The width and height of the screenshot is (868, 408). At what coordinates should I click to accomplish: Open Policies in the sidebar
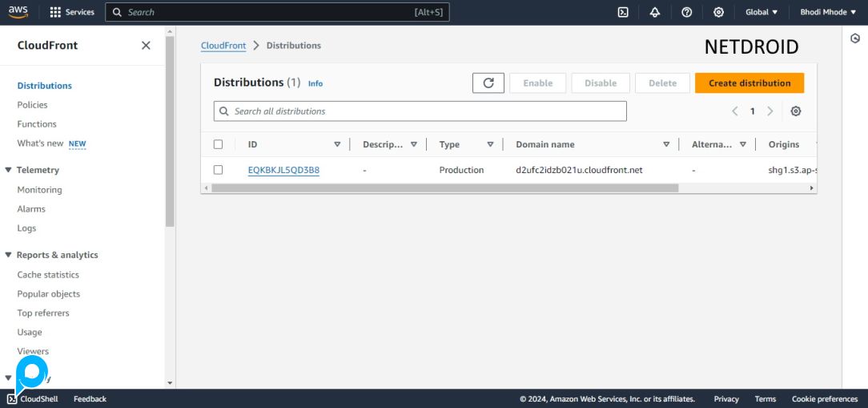pos(32,105)
